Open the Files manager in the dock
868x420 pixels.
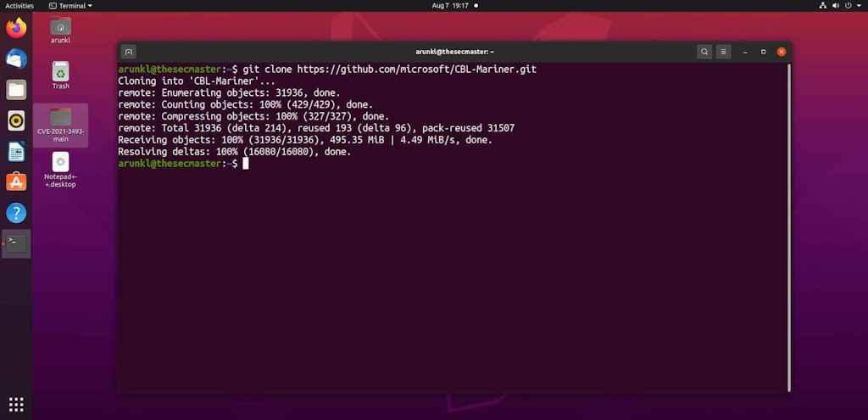click(16, 90)
